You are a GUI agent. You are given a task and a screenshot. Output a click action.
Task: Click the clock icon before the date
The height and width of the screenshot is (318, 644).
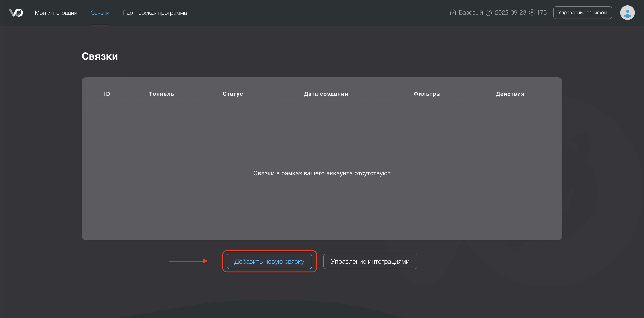pyautogui.click(x=489, y=12)
